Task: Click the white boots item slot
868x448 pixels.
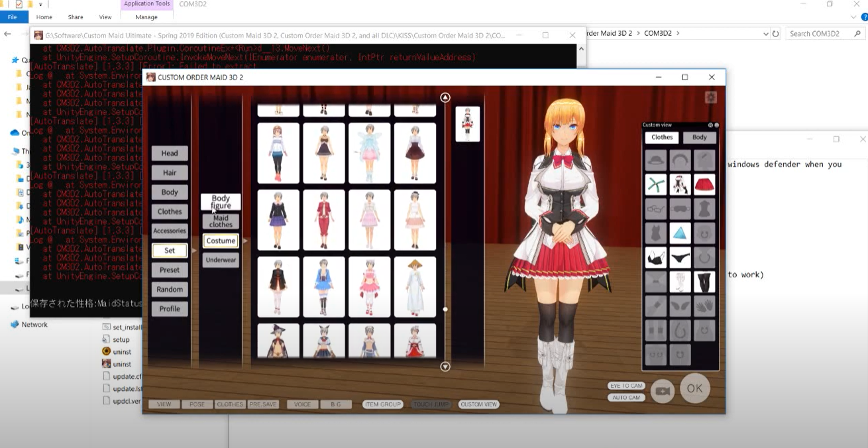Action: pos(680,282)
